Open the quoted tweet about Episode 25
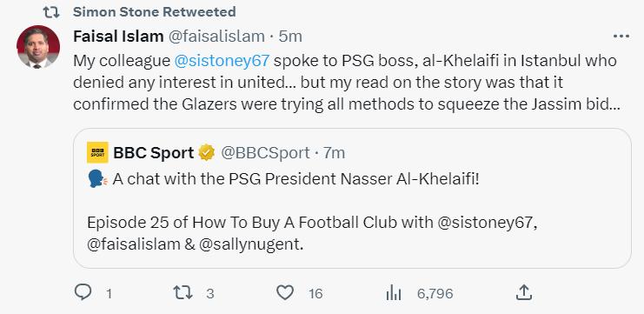Viewport: 644px width, 314px height. (x=352, y=198)
